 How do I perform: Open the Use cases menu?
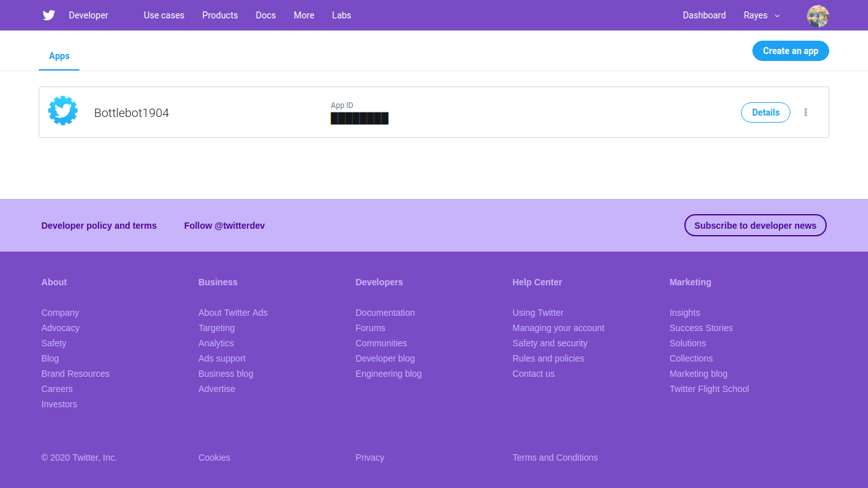[x=164, y=15]
